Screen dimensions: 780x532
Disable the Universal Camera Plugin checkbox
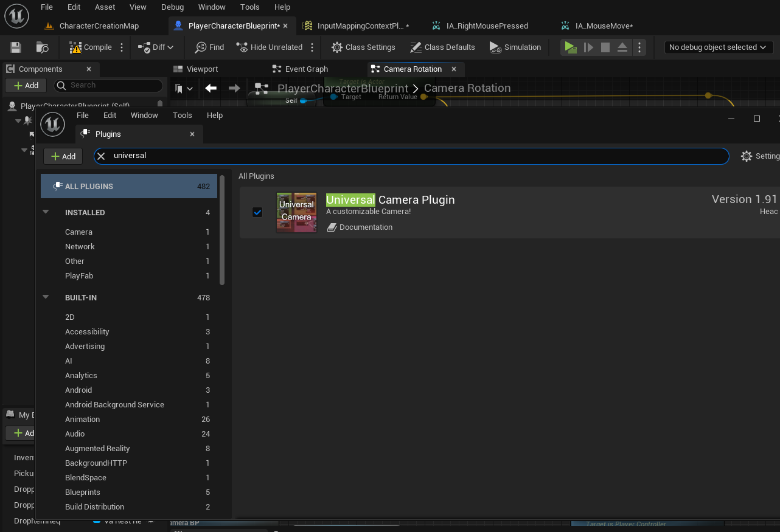(x=257, y=212)
